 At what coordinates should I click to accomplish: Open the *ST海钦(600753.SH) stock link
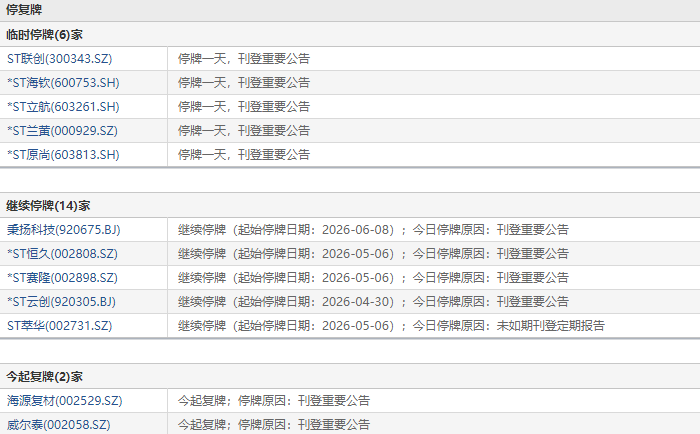(x=63, y=83)
